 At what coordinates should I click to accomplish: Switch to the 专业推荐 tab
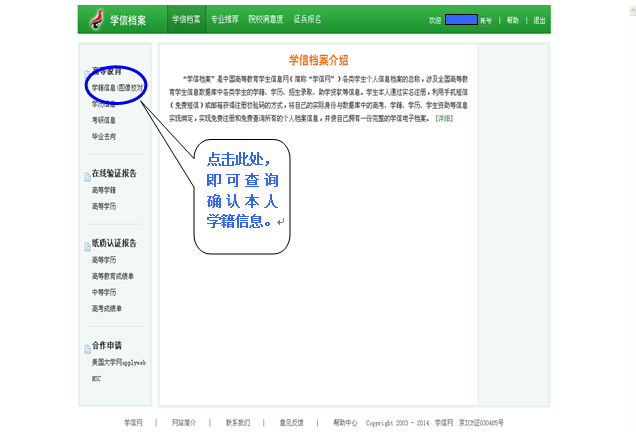(x=225, y=19)
